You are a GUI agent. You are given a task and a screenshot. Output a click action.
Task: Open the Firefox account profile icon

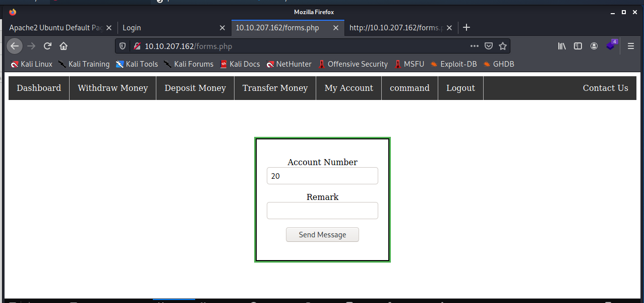pyautogui.click(x=594, y=46)
